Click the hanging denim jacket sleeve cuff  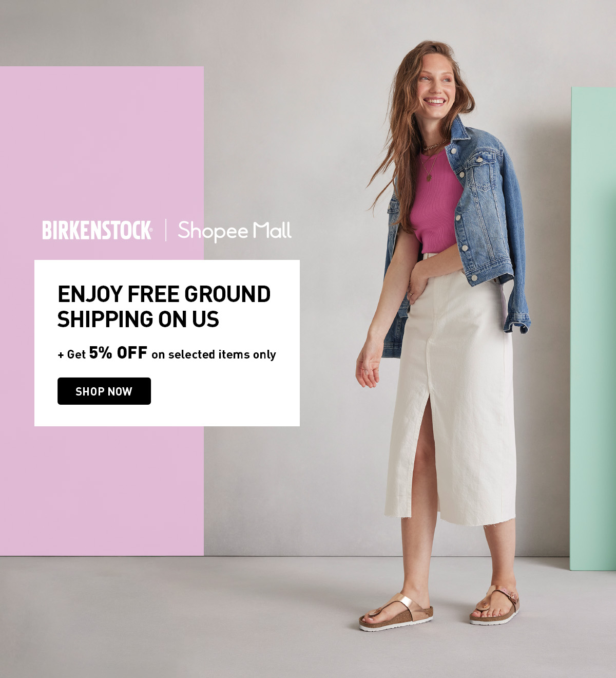coord(517,323)
